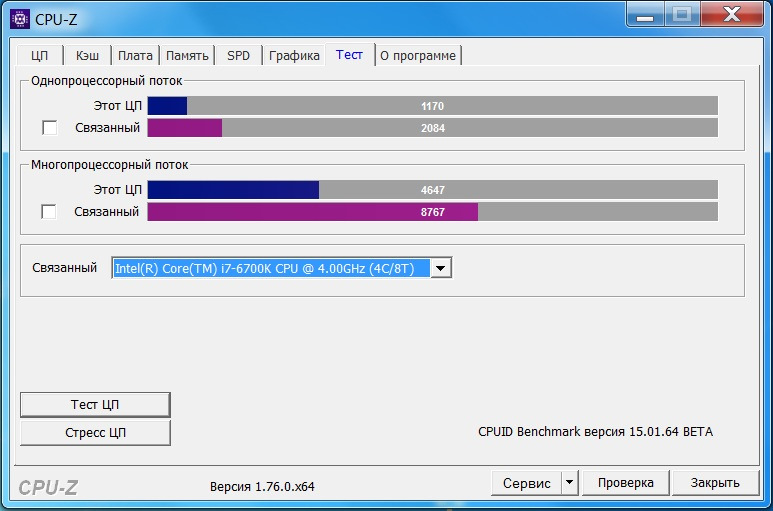Viewport: 773px width, 511px height.
Task: Click multi-thread Этот ЦП bar showing 4647
Action: pyautogui.click(x=432, y=190)
